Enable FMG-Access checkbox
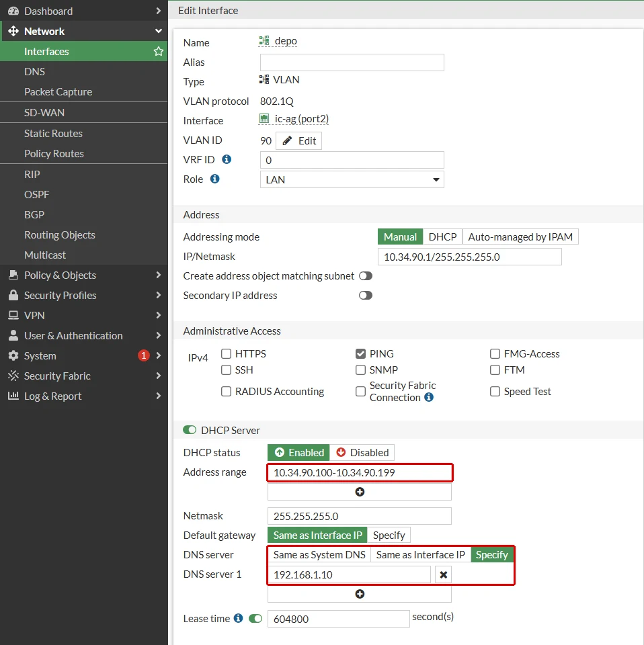The height and width of the screenshot is (645, 644). tap(495, 354)
